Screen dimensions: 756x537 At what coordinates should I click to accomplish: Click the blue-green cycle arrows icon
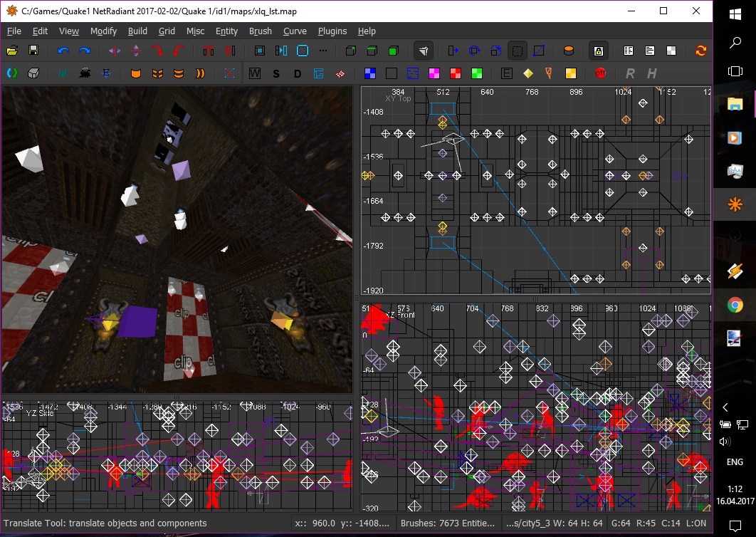(12, 73)
